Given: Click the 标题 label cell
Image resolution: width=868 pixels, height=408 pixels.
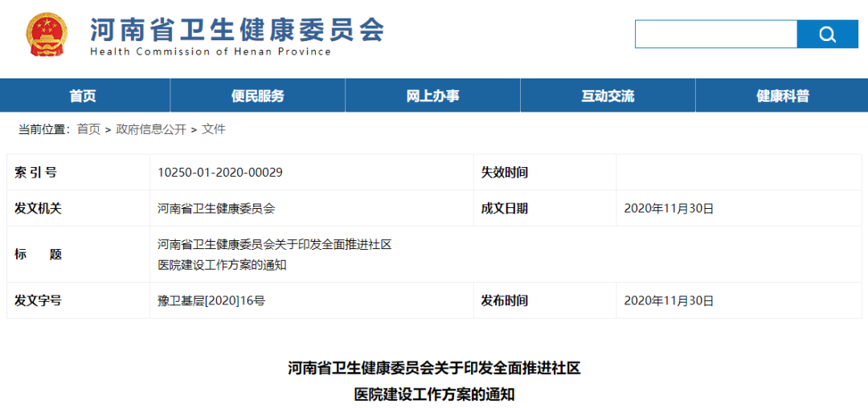Looking at the screenshot, I should pyautogui.click(x=78, y=255).
